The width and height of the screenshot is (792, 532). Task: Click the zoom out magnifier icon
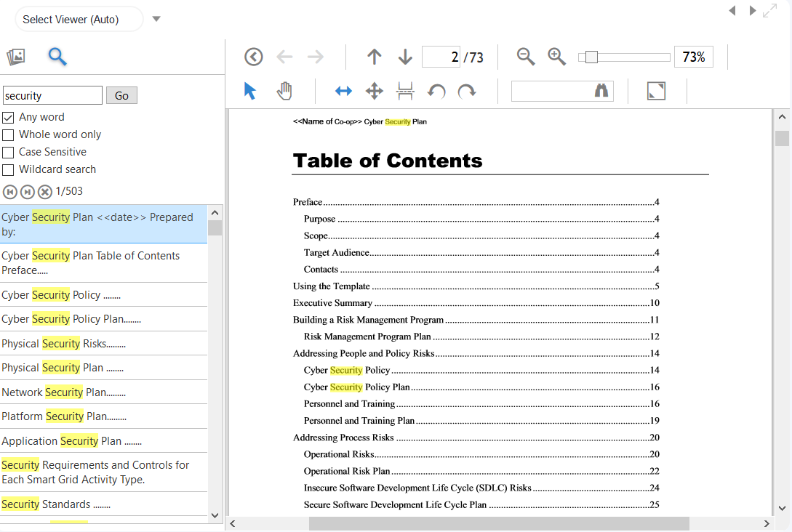526,57
